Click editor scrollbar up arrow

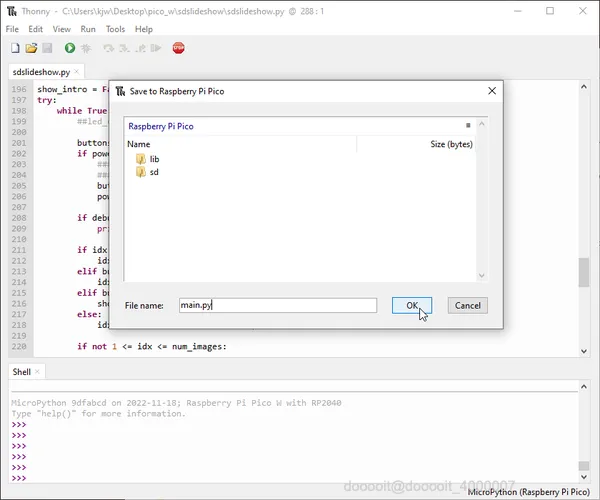584,87
